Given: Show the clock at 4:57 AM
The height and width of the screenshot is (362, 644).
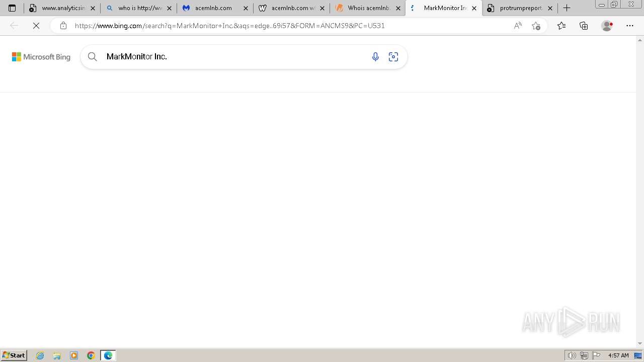Looking at the screenshot, I should click(618, 355).
